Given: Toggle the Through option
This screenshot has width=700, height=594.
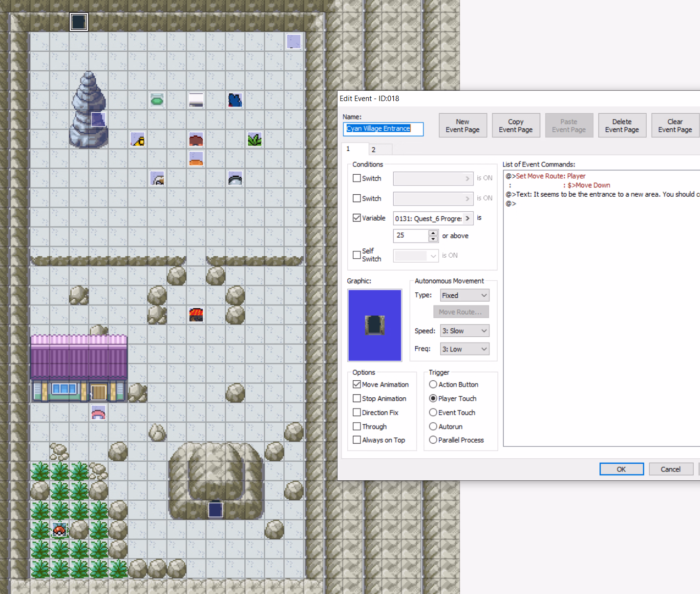Looking at the screenshot, I should click(357, 426).
